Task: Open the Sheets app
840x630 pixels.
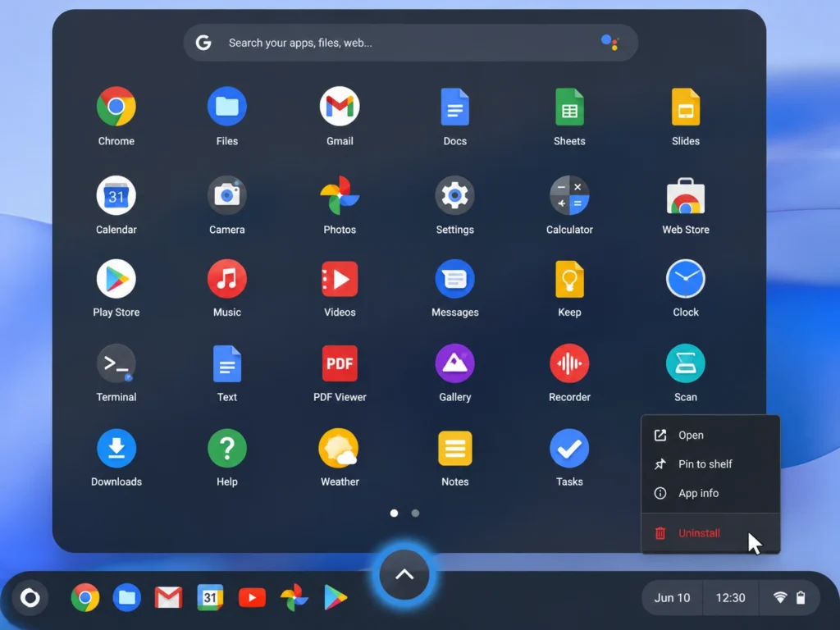Action: [x=569, y=107]
